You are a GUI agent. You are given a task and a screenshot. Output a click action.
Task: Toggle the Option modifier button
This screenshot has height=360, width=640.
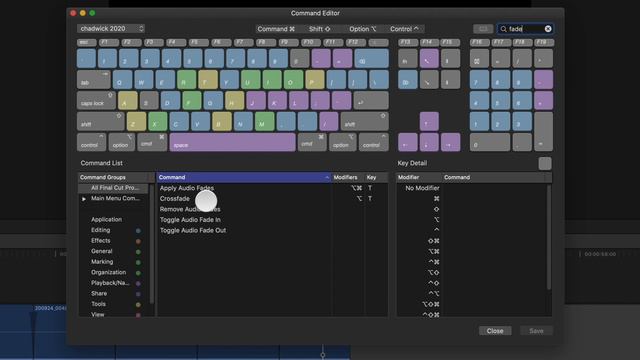pyautogui.click(x=362, y=29)
